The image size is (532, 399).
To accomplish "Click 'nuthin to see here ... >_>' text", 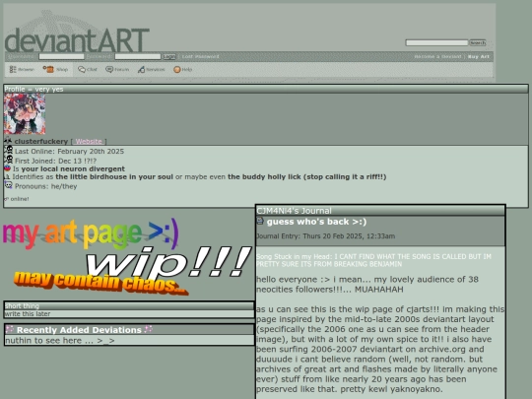I will pyautogui.click(x=60, y=340).
